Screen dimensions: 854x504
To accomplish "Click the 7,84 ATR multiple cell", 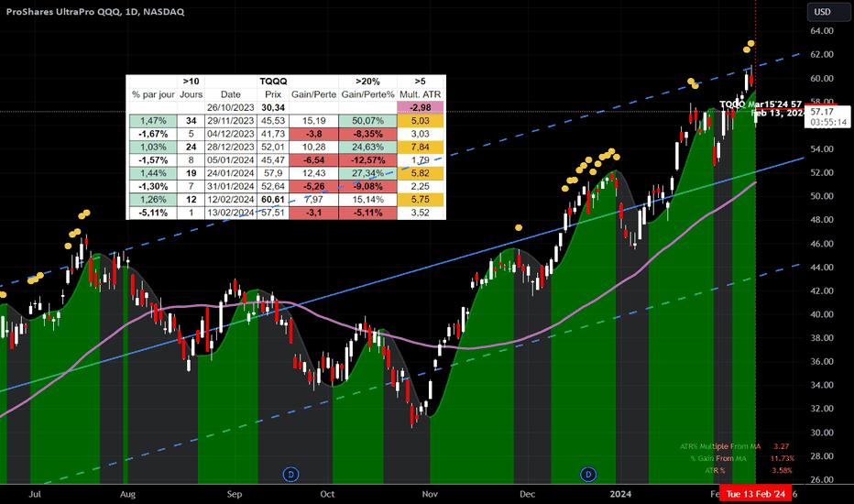I will (421, 147).
